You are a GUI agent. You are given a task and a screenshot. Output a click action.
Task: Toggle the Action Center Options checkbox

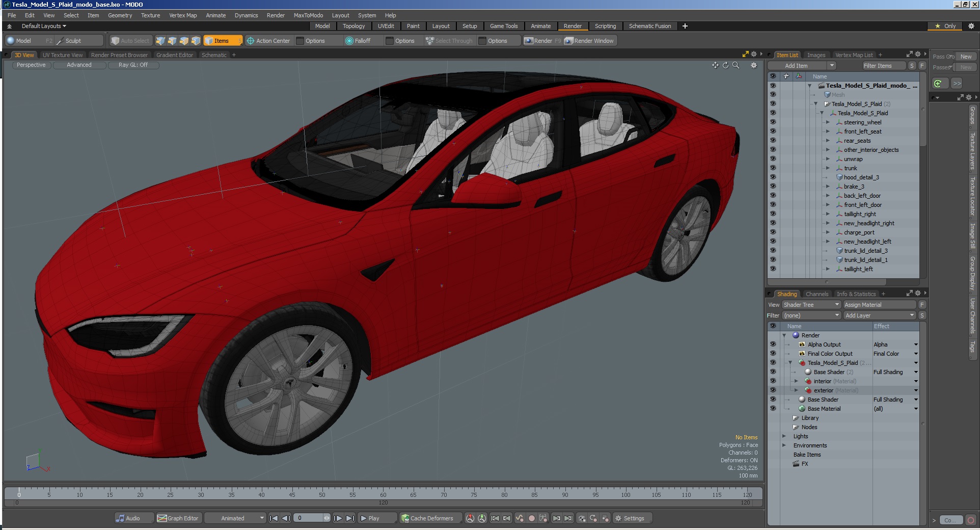(x=301, y=41)
